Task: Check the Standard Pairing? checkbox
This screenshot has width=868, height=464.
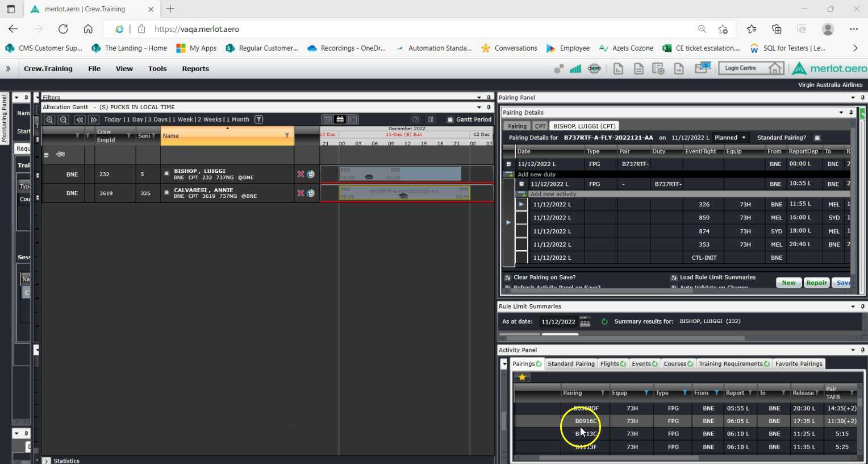Action: coord(817,138)
